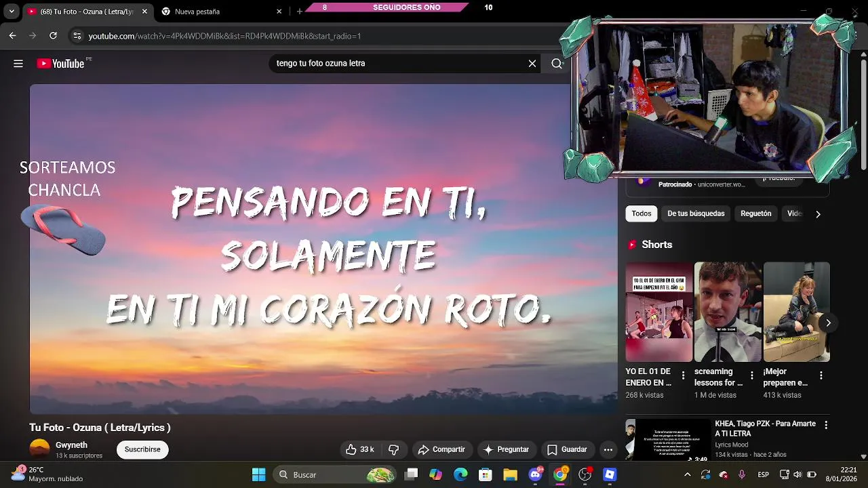Open the 'YO EL 01 DE ENERO' Short thumbnail

click(658, 312)
